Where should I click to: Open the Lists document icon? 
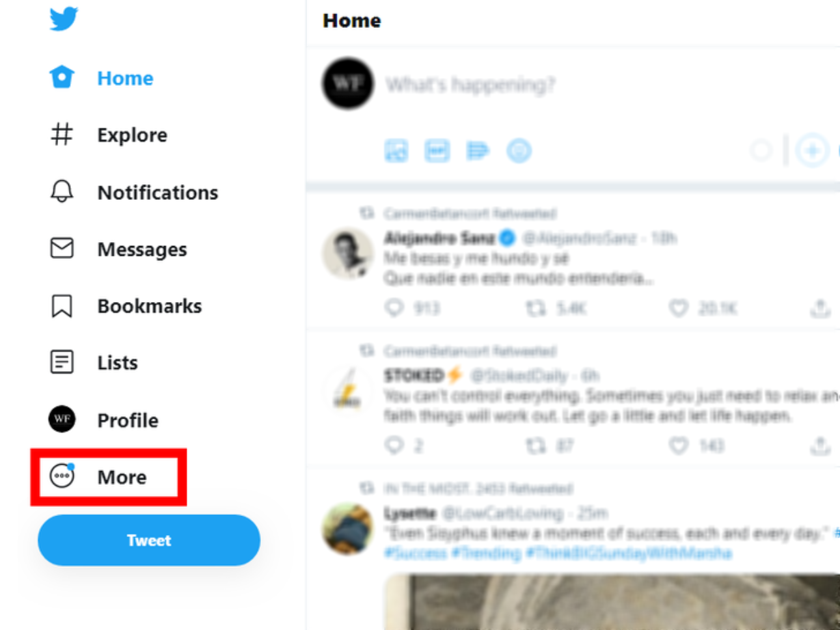pos(62,362)
